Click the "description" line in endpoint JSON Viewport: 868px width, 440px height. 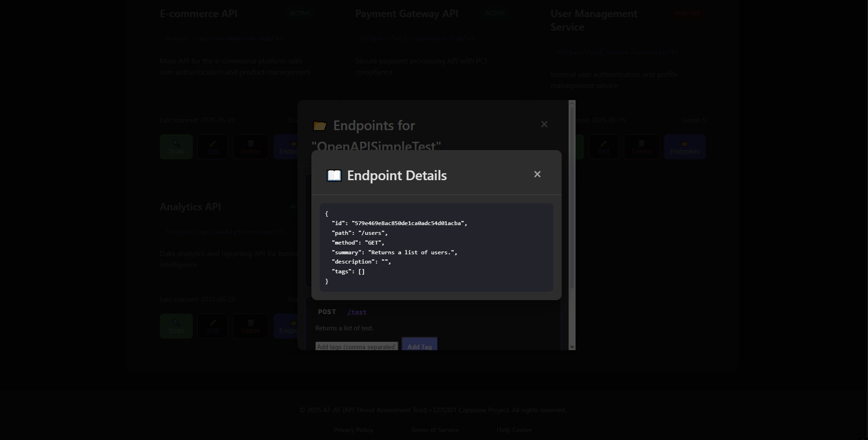coord(361,262)
